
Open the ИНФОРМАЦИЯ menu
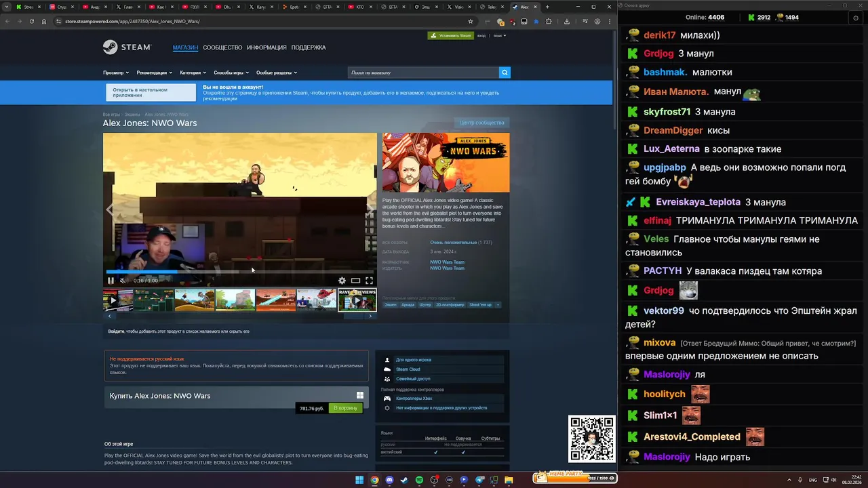click(x=267, y=47)
